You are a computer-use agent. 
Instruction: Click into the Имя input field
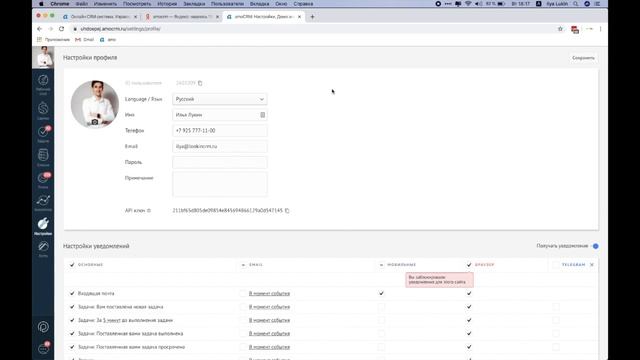tap(220, 115)
